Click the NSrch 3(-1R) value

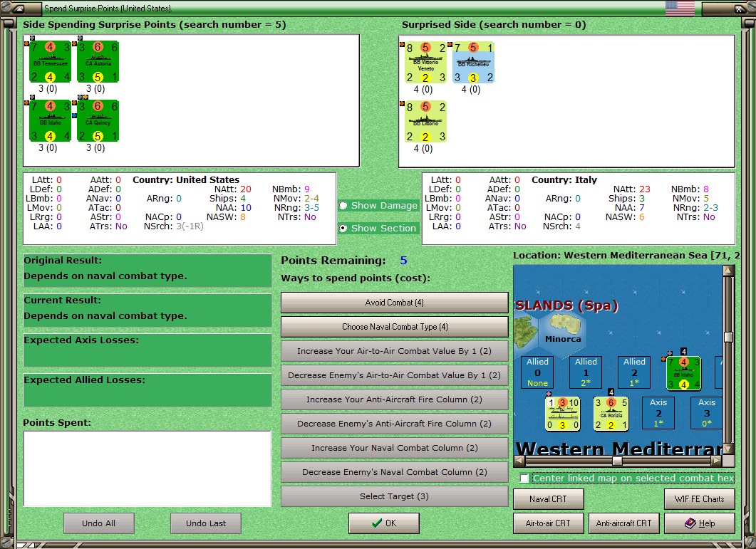[x=190, y=226]
